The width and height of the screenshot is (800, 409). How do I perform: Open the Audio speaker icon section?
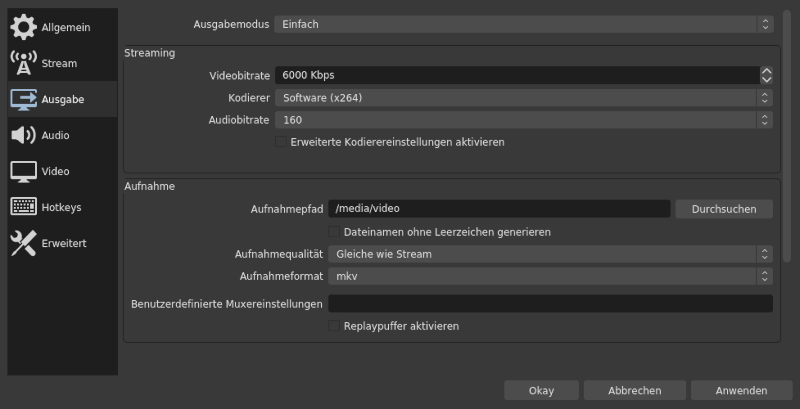click(23, 135)
